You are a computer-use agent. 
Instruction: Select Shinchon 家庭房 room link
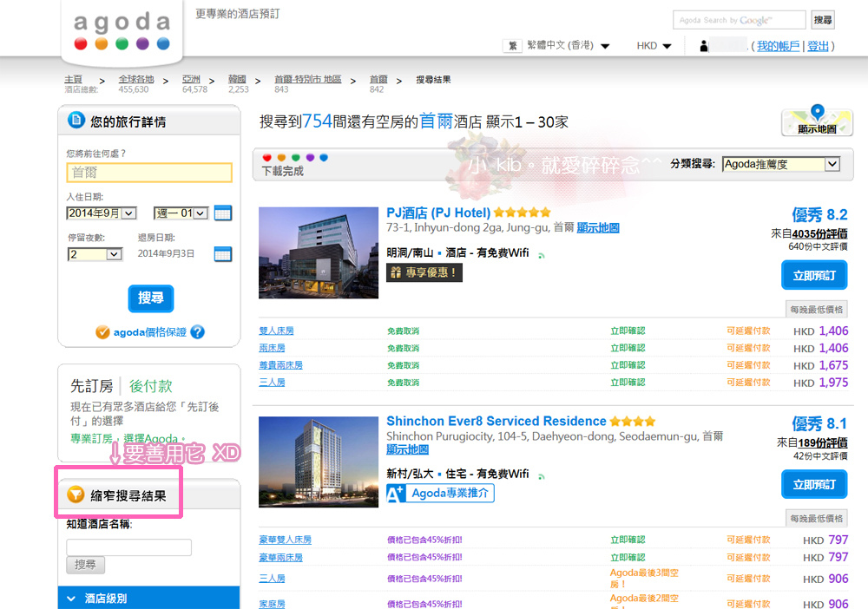coord(272,604)
